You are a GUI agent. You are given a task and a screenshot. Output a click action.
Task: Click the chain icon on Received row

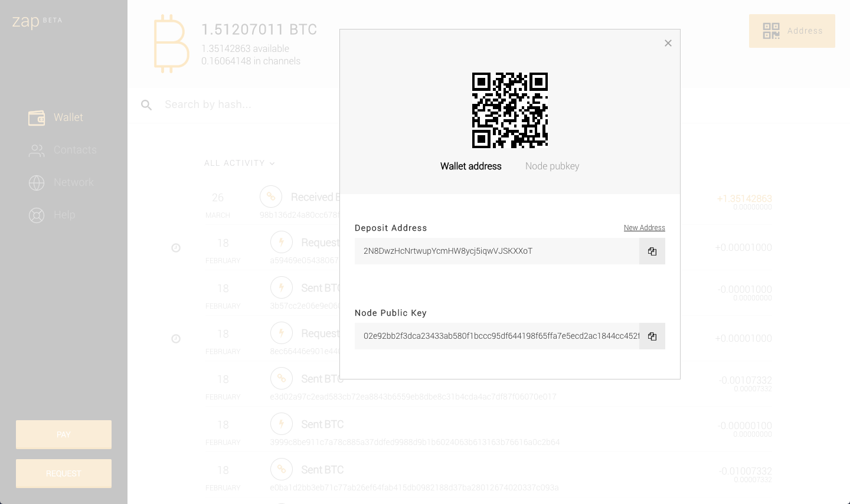271,197
